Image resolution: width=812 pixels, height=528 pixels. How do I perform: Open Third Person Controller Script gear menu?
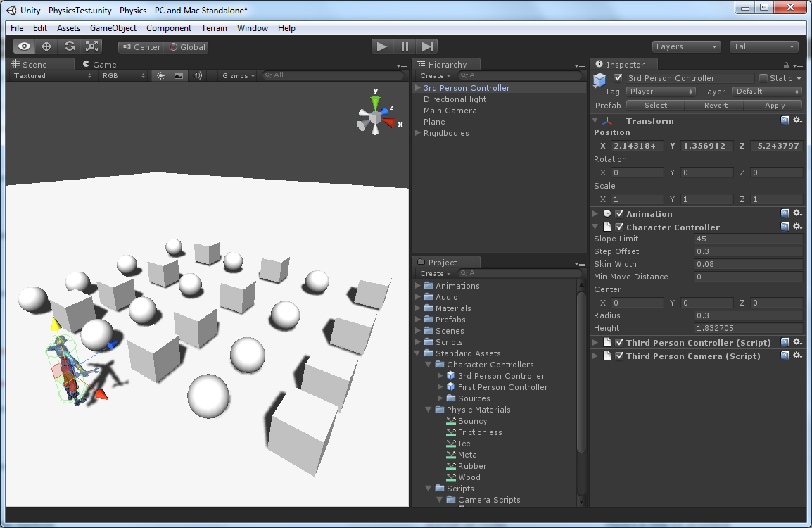(x=797, y=343)
